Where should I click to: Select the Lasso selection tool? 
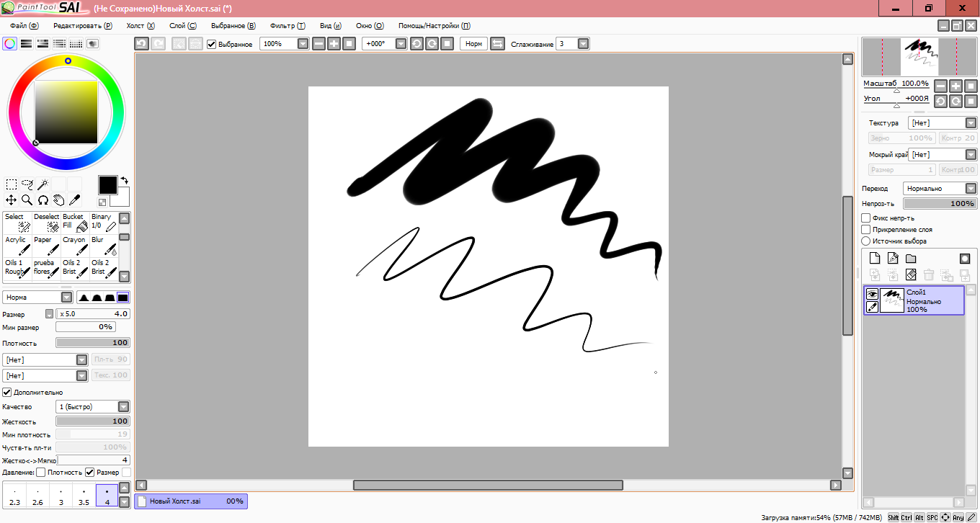pos(27,184)
